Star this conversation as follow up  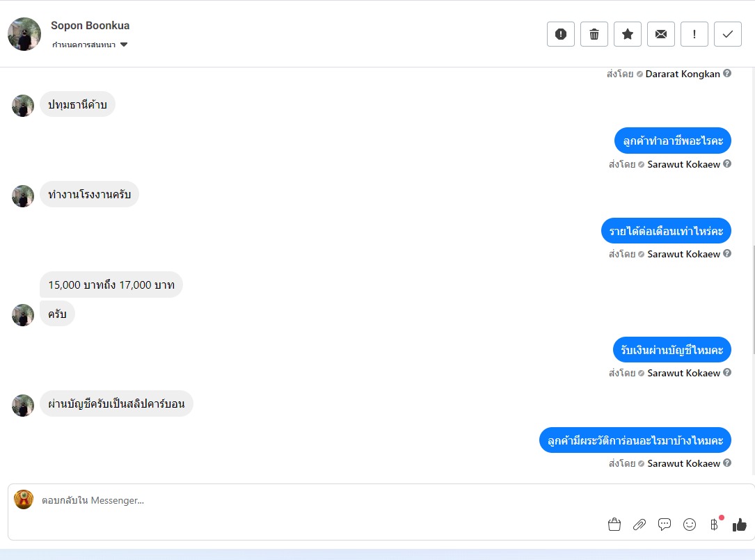[628, 34]
